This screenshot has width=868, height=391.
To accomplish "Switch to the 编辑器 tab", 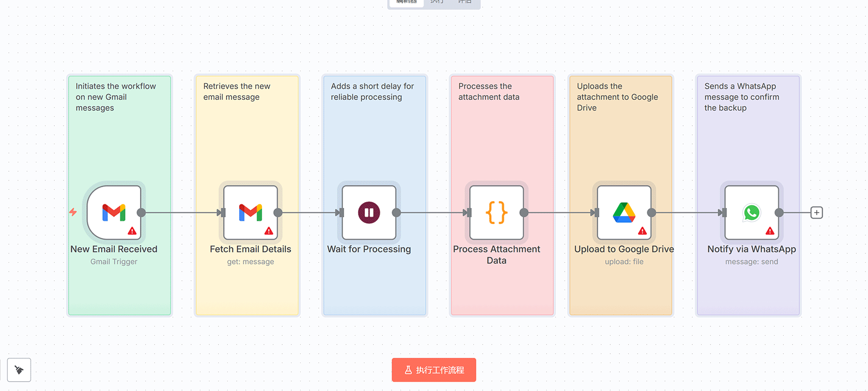I will click(407, 2).
